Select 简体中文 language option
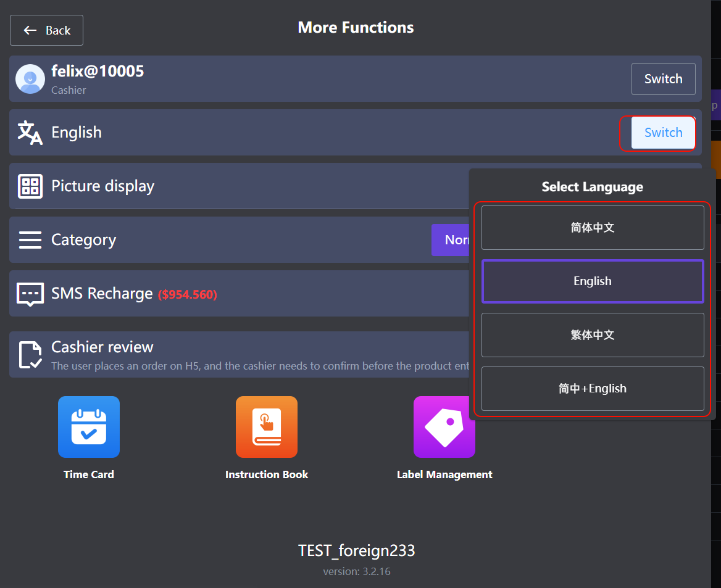 point(593,228)
